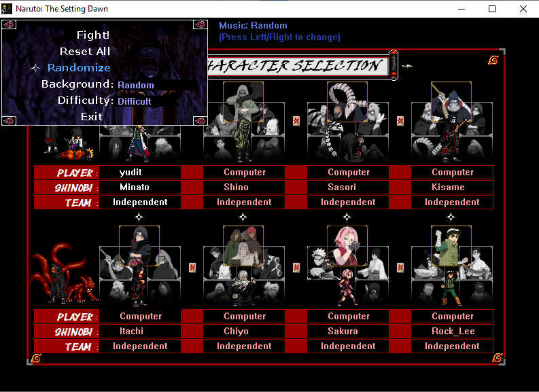Click the TEAM label in bottom row

(x=78, y=346)
